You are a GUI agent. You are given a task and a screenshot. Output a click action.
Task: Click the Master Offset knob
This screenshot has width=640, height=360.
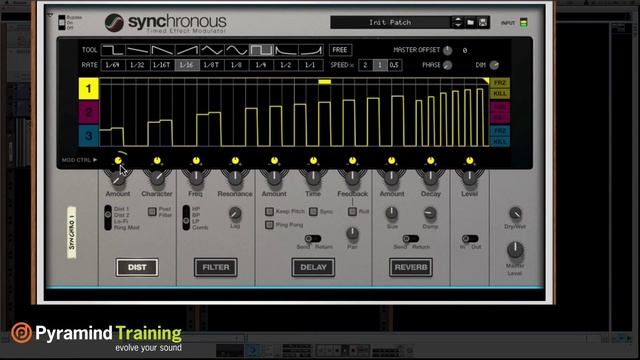click(x=448, y=50)
